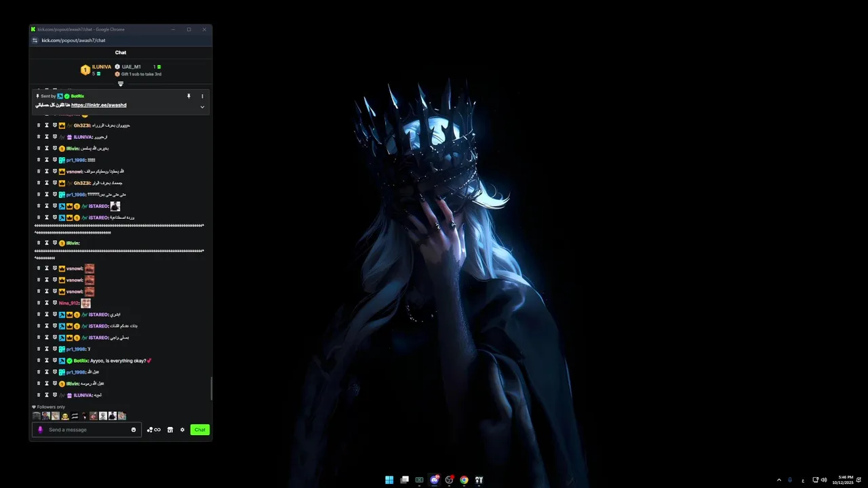This screenshot has height=488, width=868.
Task: Click UAE_M1 in the gift leaderboard
Action: coord(132,67)
